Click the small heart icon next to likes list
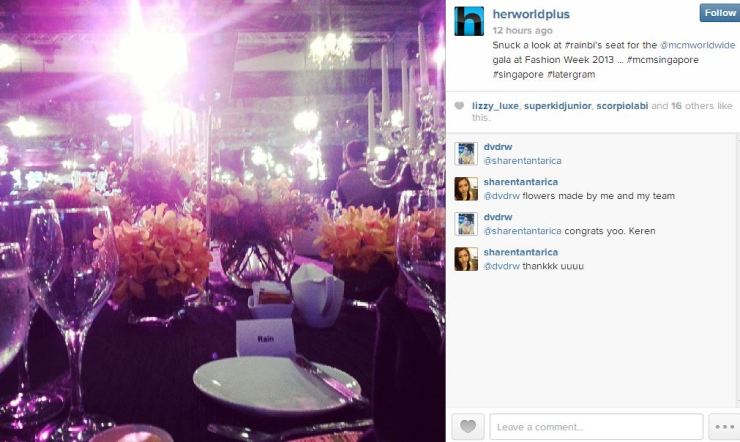 click(459, 106)
